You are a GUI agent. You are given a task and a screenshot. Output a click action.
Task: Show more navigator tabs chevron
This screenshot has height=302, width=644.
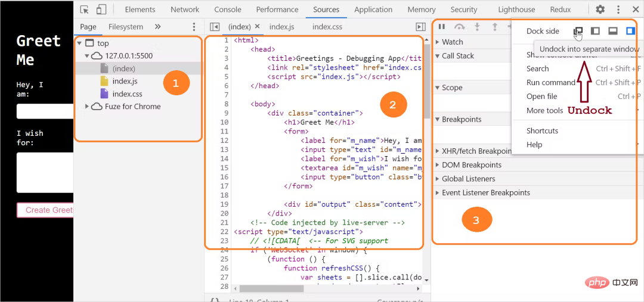pos(157,27)
